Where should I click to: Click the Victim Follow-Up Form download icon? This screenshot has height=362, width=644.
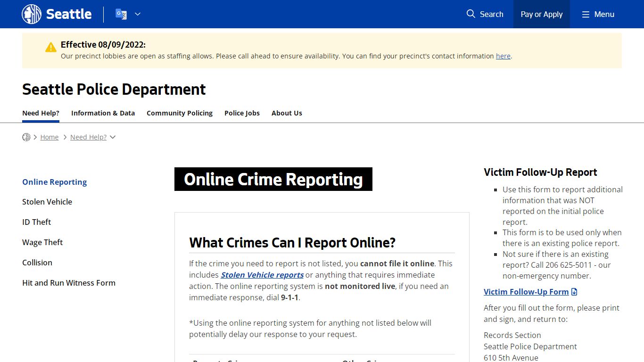pyautogui.click(x=574, y=292)
